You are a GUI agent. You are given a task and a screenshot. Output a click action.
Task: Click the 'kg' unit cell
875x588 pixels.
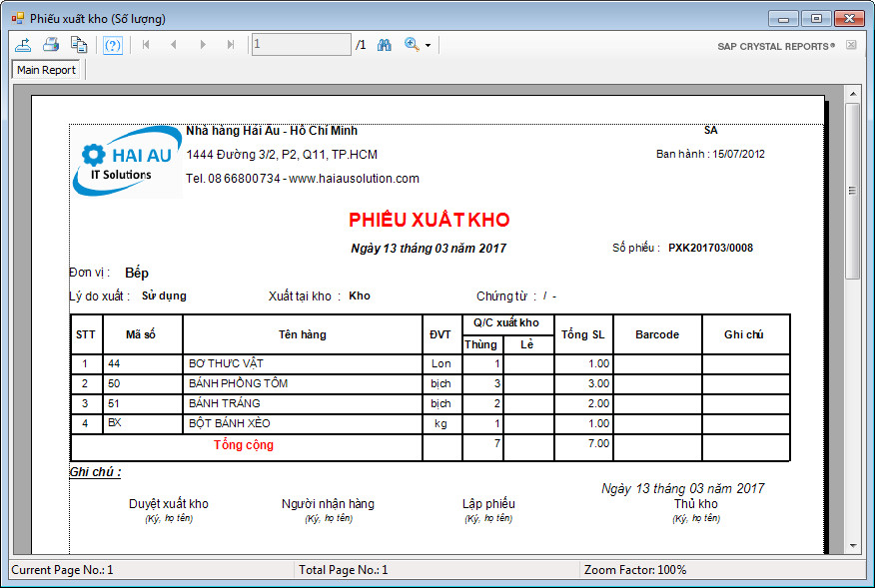pos(440,424)
